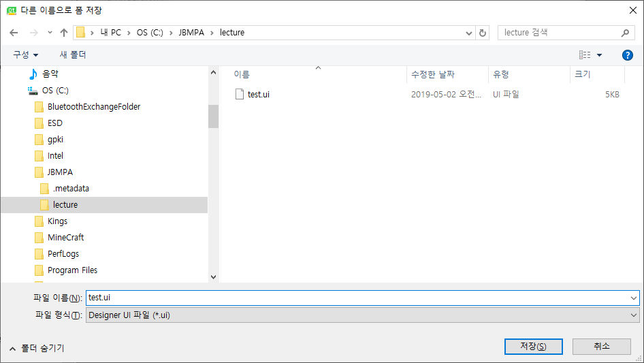Open the .metadata folder
The height and width of the screenshot is (363, 644).
point(71,189)
